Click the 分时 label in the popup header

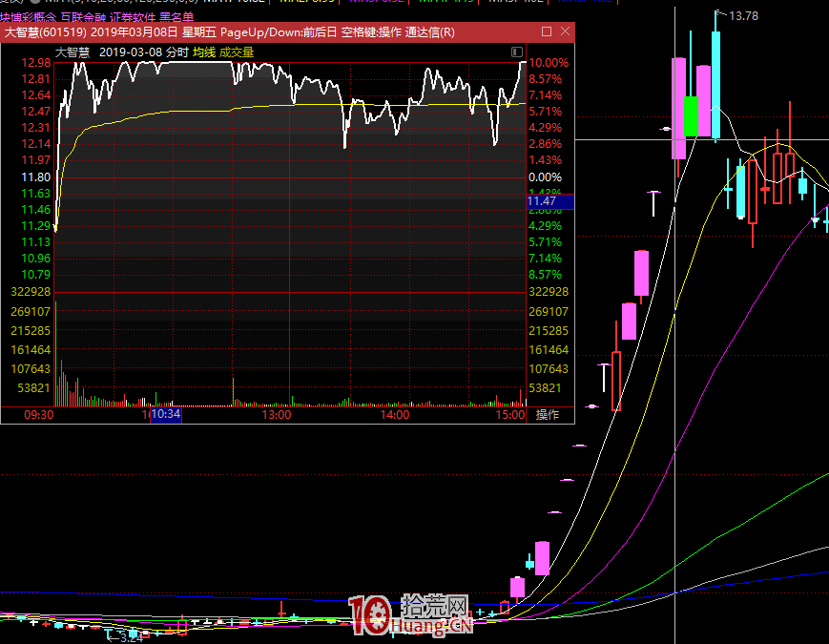(x=177, y=52)
